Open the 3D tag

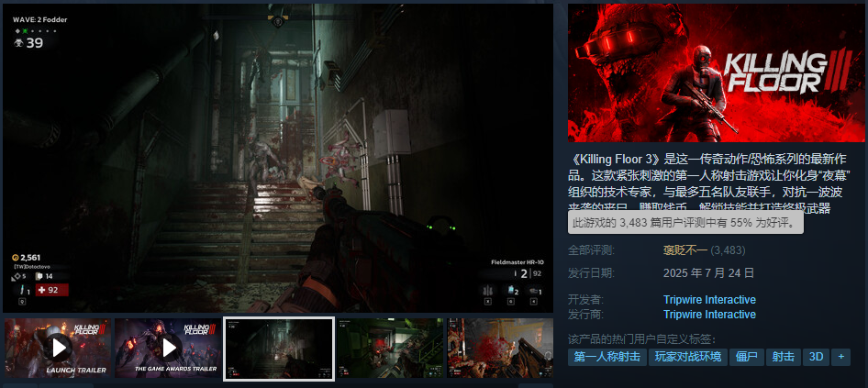(816, 357)
